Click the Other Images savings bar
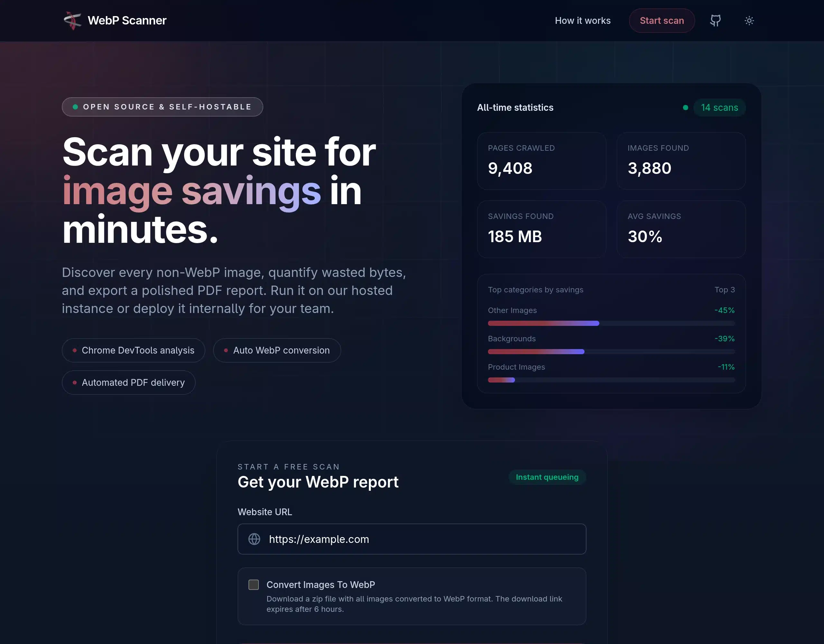This screenshot has width=824, height=644. pos(611,323)
